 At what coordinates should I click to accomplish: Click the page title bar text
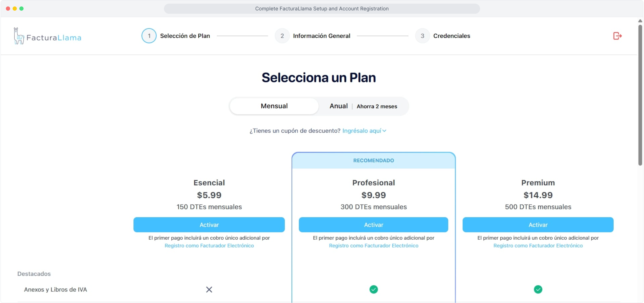click(322, 9)
